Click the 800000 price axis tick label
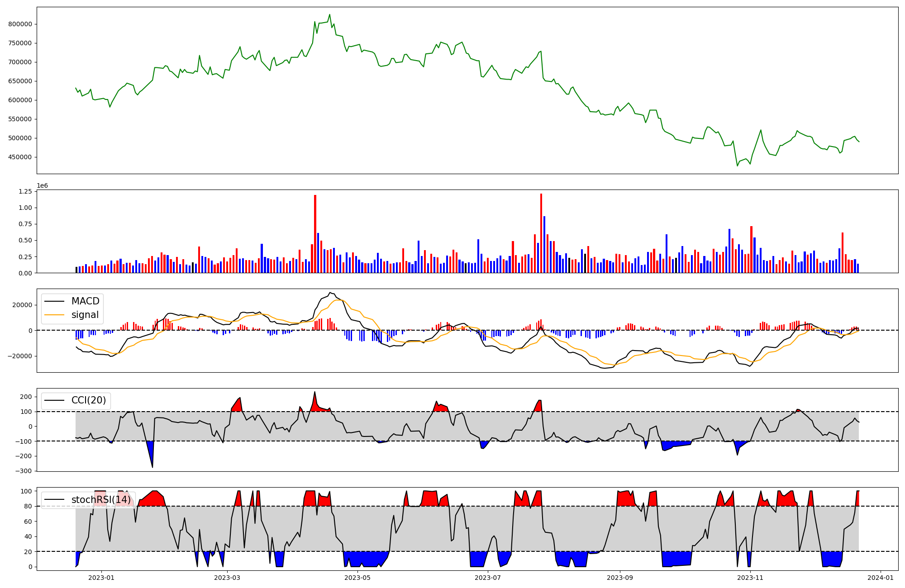Image resolution: width=905 pixels, height=588 pixels. pos(20,24)
